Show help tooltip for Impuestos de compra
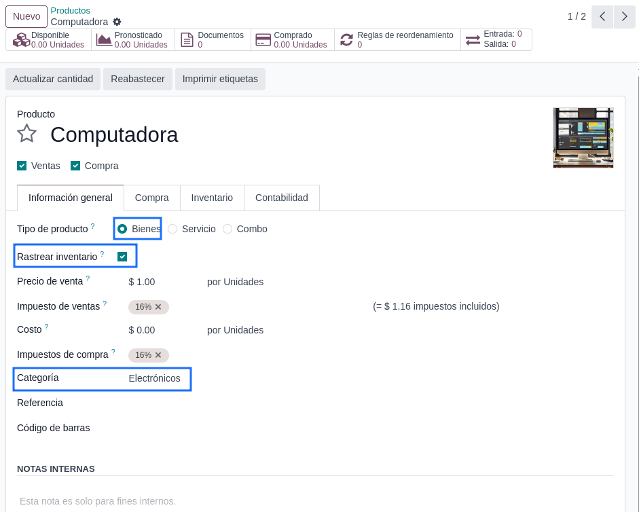640x512 pixels. point(113,352)
